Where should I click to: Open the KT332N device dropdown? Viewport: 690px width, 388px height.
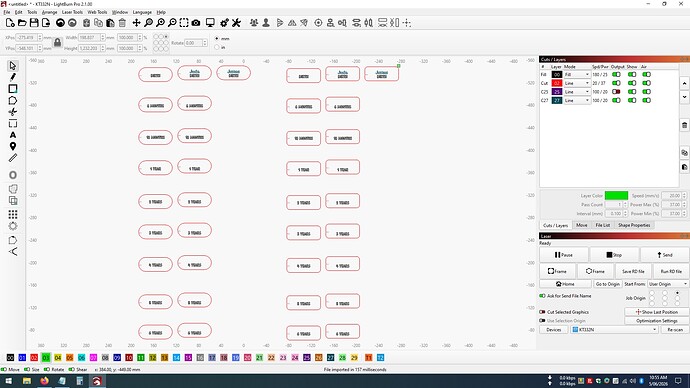coord(614,329)
